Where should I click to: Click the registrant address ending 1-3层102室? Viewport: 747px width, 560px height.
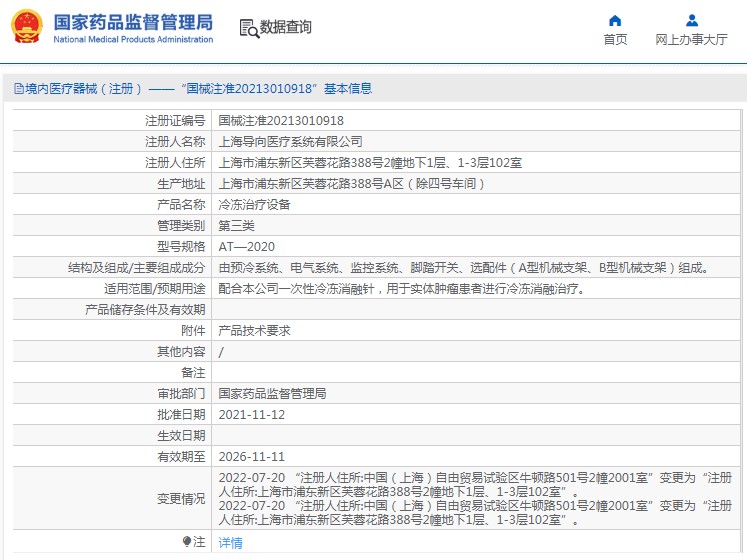point(370,163)
